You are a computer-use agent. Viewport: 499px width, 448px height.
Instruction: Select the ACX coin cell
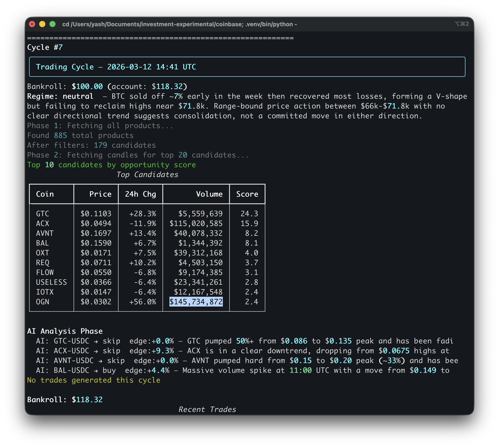click(42, 224)
